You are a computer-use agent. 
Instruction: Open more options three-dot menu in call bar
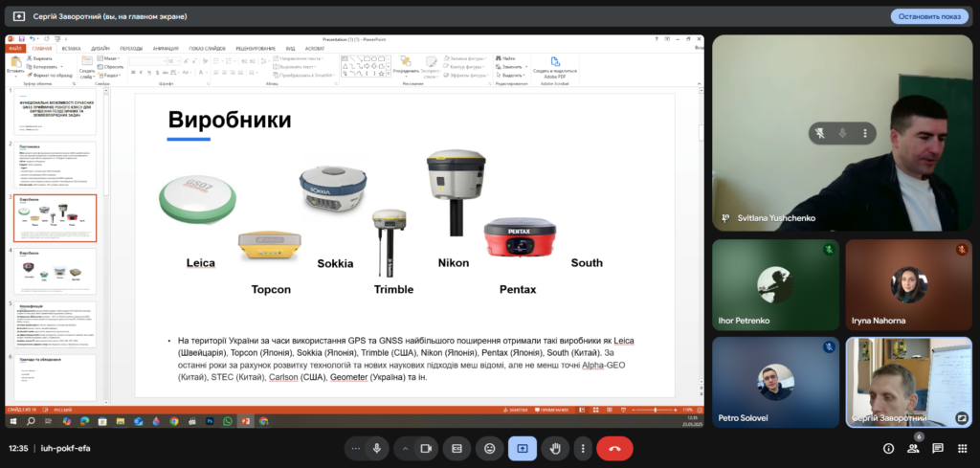pyautogui.click(x=583, y=448)
